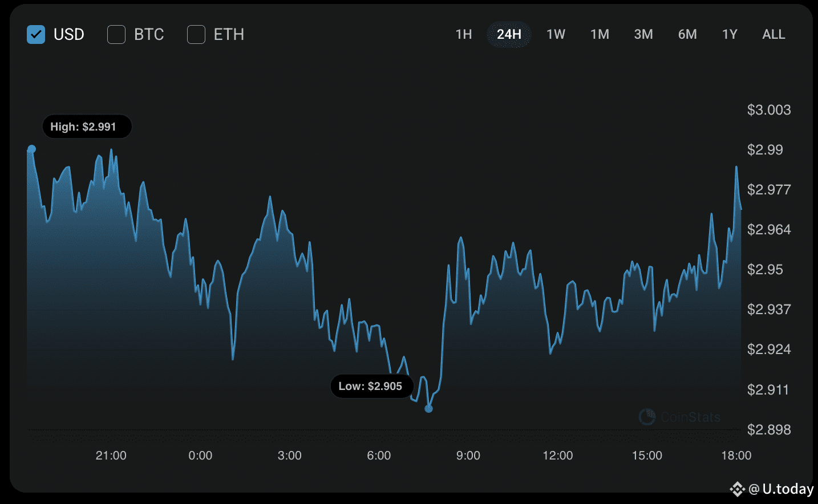Click the $2.964 price axis label

coord(769,230)
